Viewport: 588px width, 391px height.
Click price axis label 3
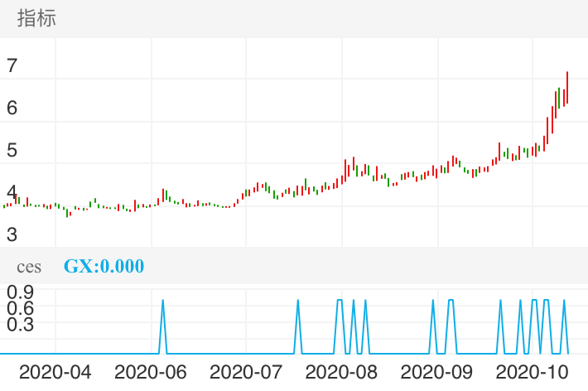(12, 234)
